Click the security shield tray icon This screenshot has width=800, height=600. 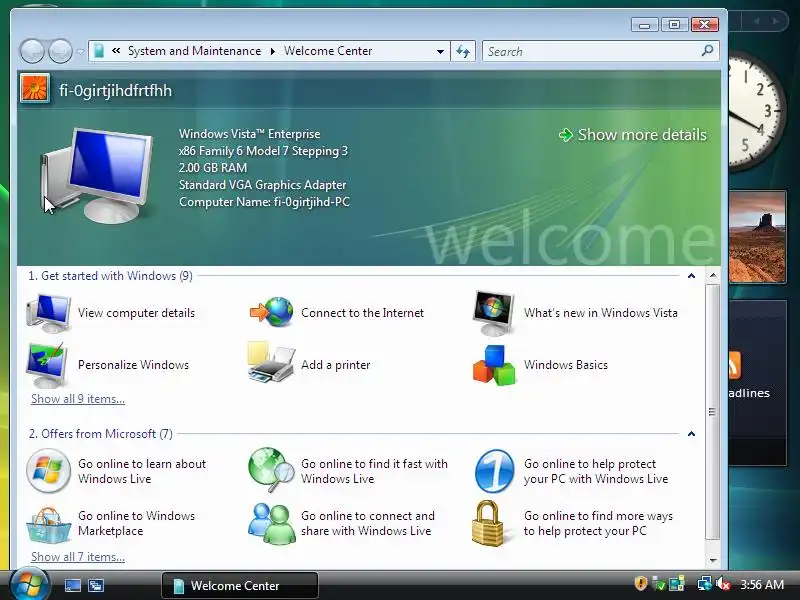pyautogui.click(x=640, y=584)
